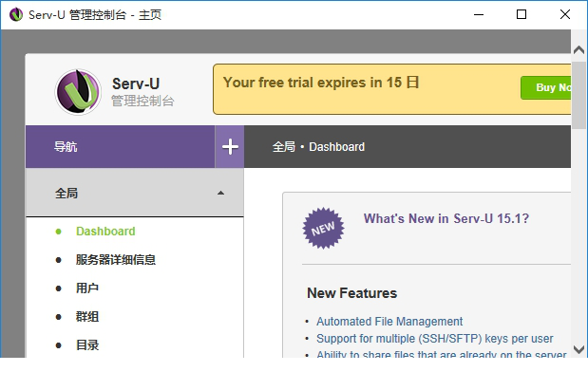Open Support for multiple SSH/SFTP keys link

tap(435, 339)
